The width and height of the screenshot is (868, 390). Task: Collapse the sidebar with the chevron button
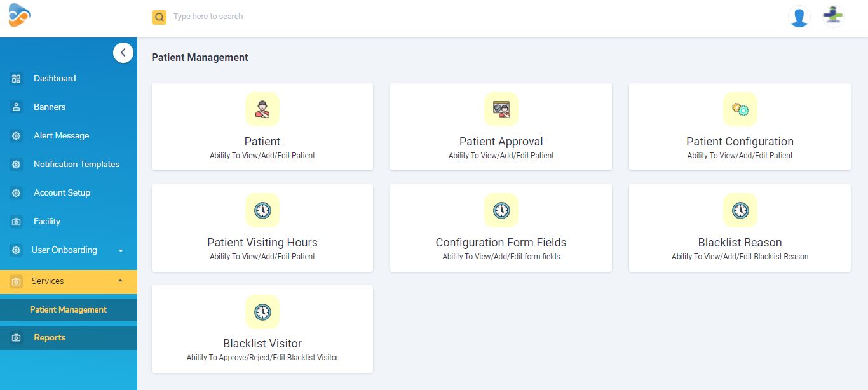coord(123,53)
